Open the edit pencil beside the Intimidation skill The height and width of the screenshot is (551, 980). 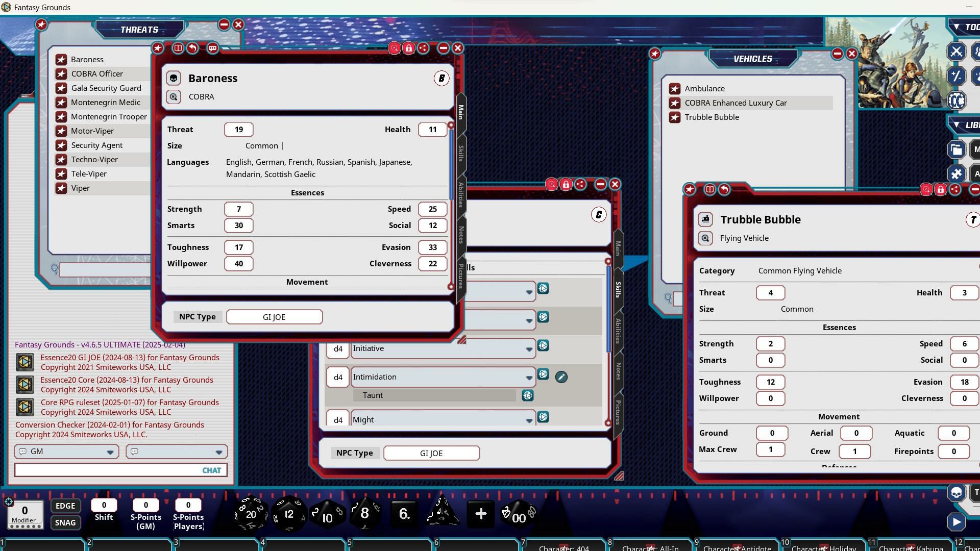point(561,377)
